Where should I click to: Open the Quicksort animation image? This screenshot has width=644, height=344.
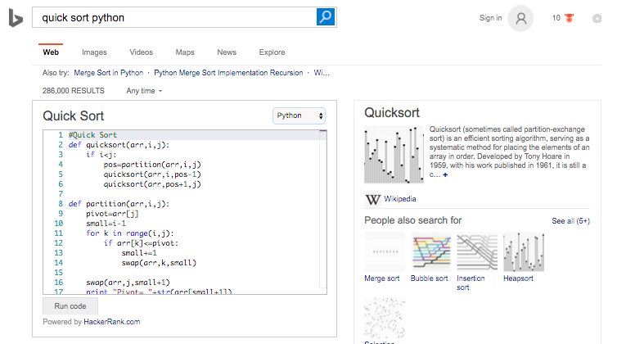(x=394, y=156)
